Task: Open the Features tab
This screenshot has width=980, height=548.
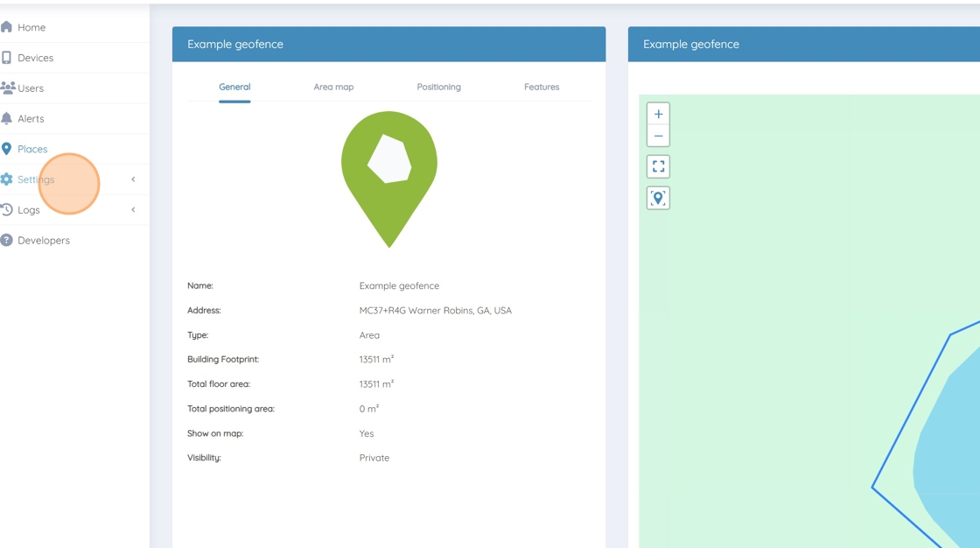Action: [x=542, y=87]
